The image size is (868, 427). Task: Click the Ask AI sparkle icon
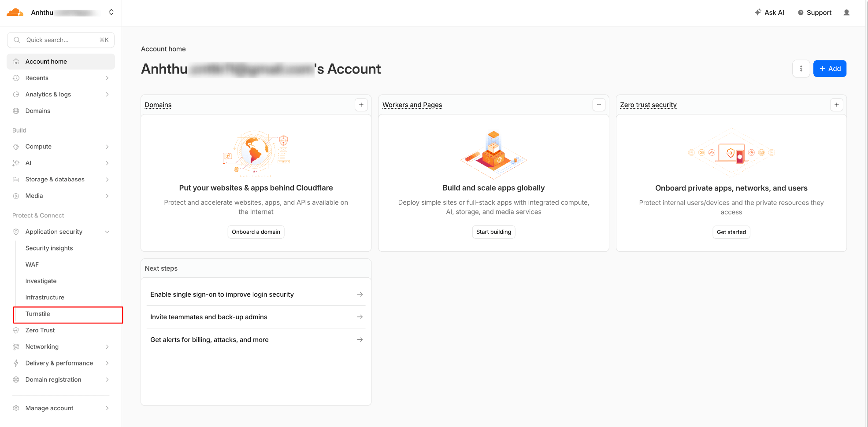pyautogui.click(x=758, y=12)
